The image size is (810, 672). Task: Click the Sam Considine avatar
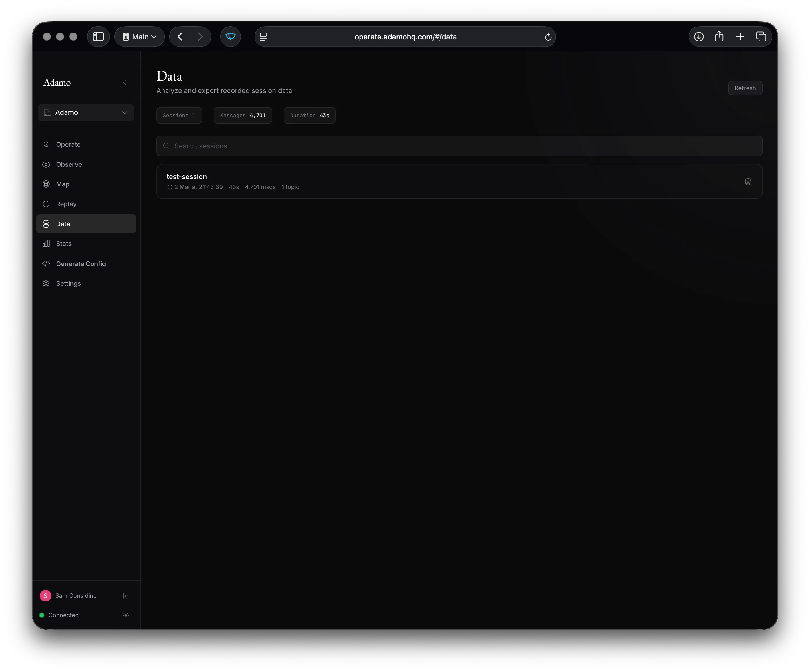click(x=45, y=596)
